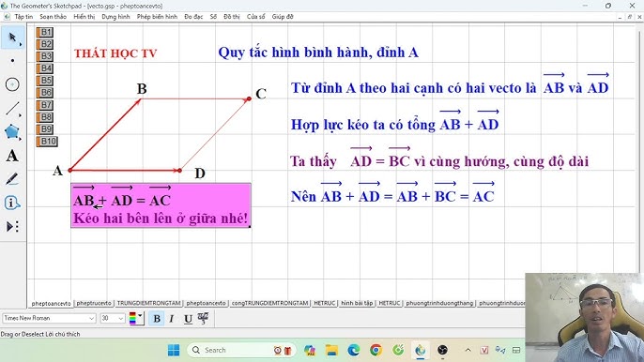Open the green Cốc Cốc taskbar icon
This screenshot has width=644, height=362.
point(398,350)
